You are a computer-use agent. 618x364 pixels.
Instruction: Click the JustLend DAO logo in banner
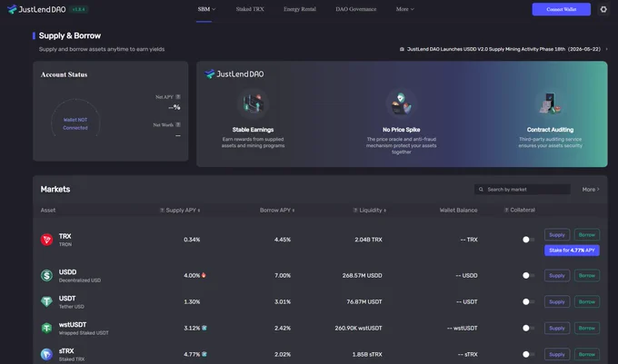(x=234, y=74)
